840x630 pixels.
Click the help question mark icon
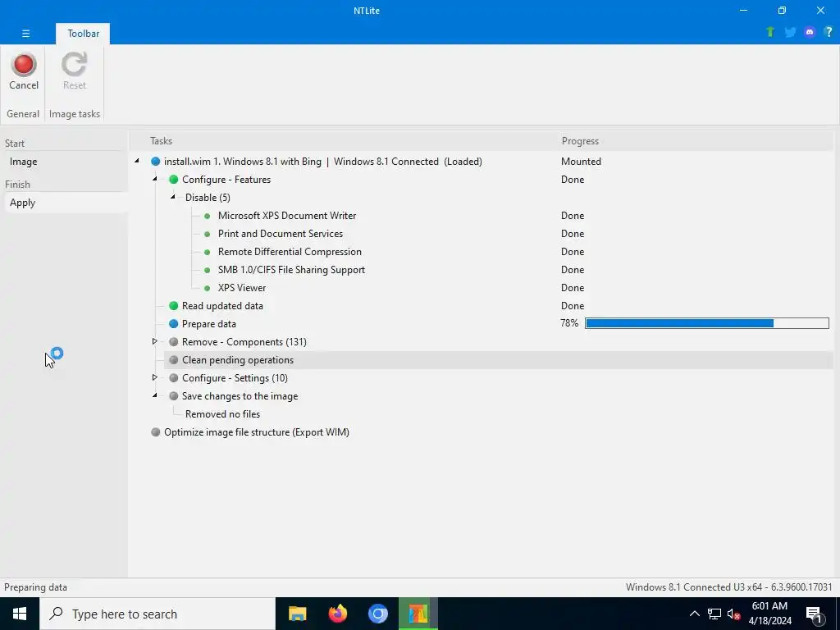829,32
